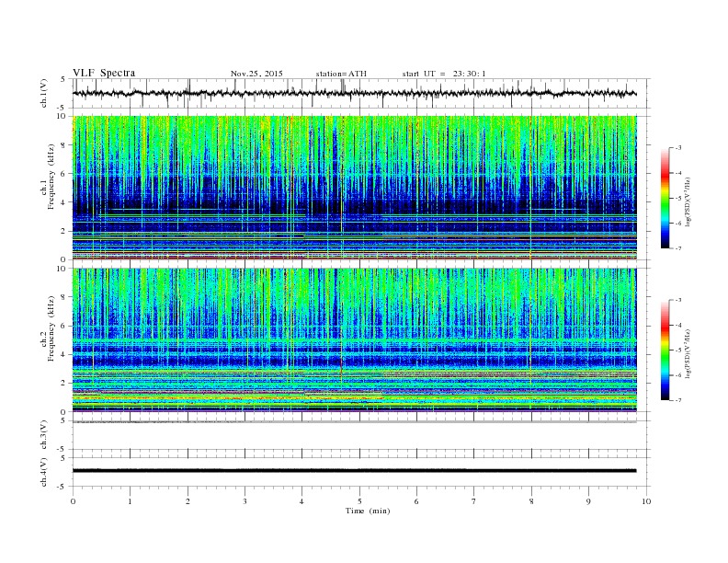
Task: Click the '8' tick label on time axis
Action: (531, 501)
